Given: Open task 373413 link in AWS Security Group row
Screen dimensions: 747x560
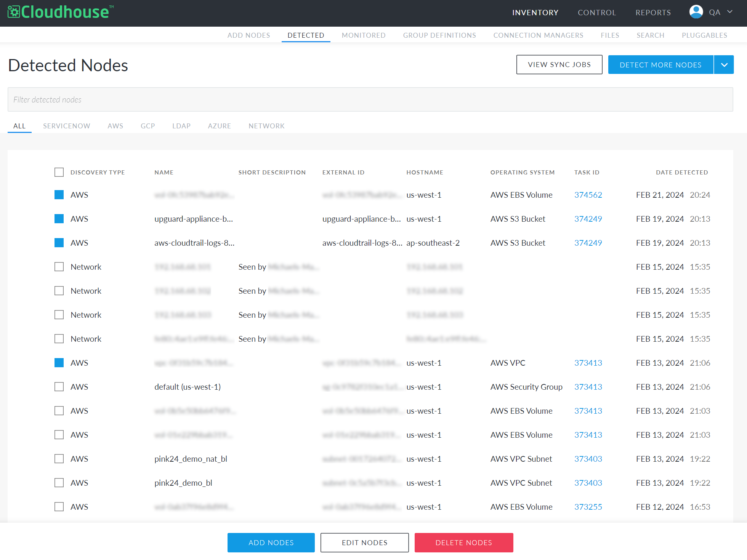Looking at the screenshot, I should click(x=588, y=387).
